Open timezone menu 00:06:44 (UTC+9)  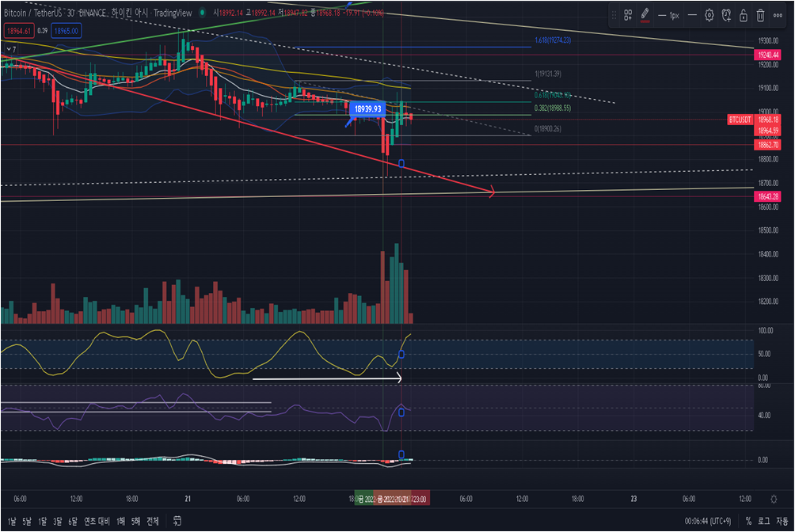click(x=708, y=522)
